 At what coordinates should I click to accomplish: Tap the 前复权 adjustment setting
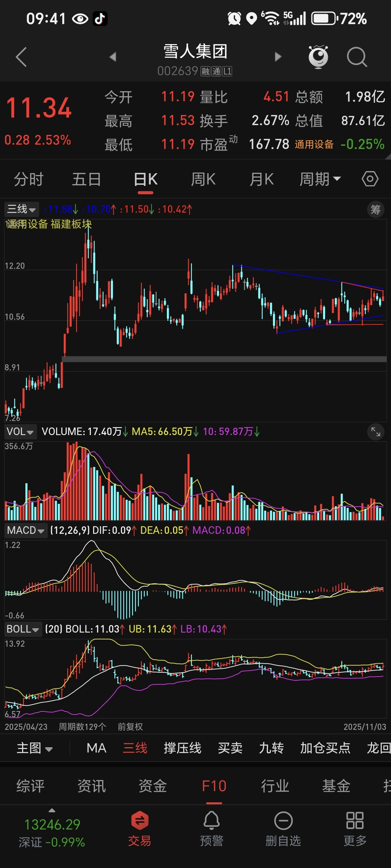(x=130, y=727)
